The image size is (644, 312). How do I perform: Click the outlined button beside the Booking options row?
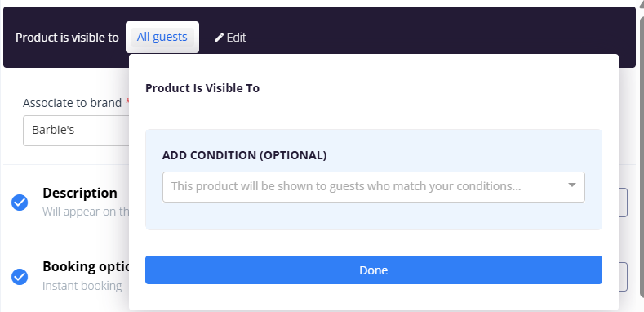(623, 277)
